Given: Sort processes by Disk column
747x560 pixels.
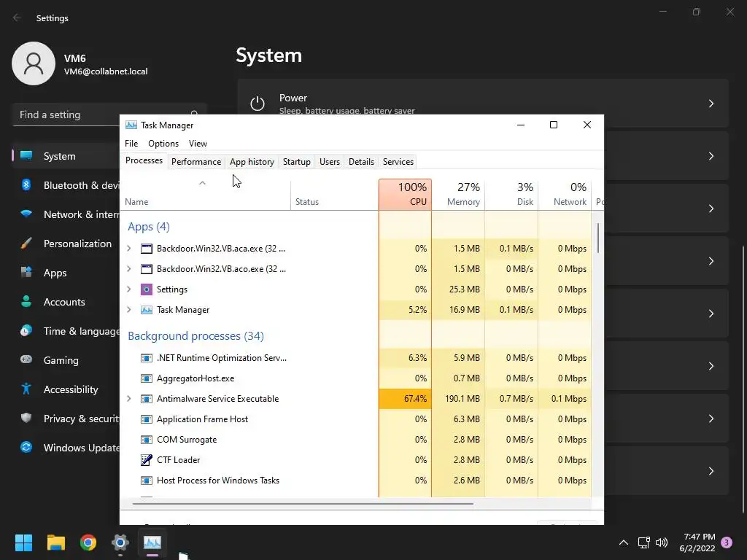Looking at the screenshot, I should (511, 194).
